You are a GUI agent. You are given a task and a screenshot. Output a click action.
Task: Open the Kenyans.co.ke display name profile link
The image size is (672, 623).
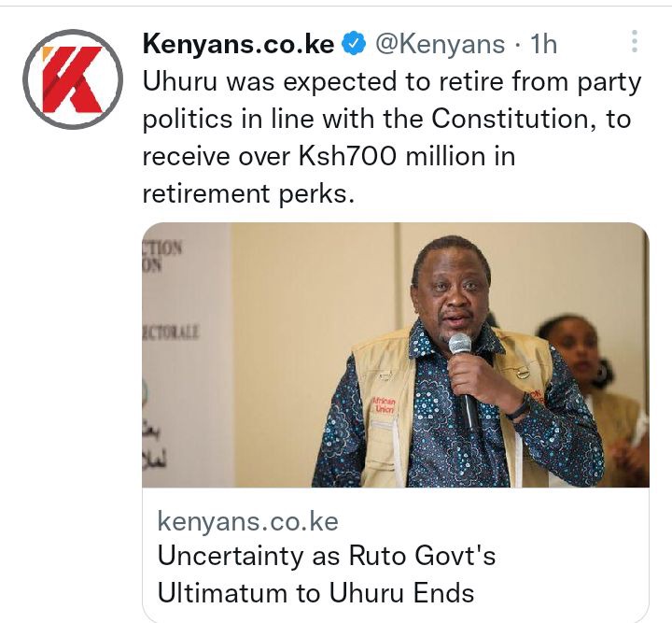(238, 44)
